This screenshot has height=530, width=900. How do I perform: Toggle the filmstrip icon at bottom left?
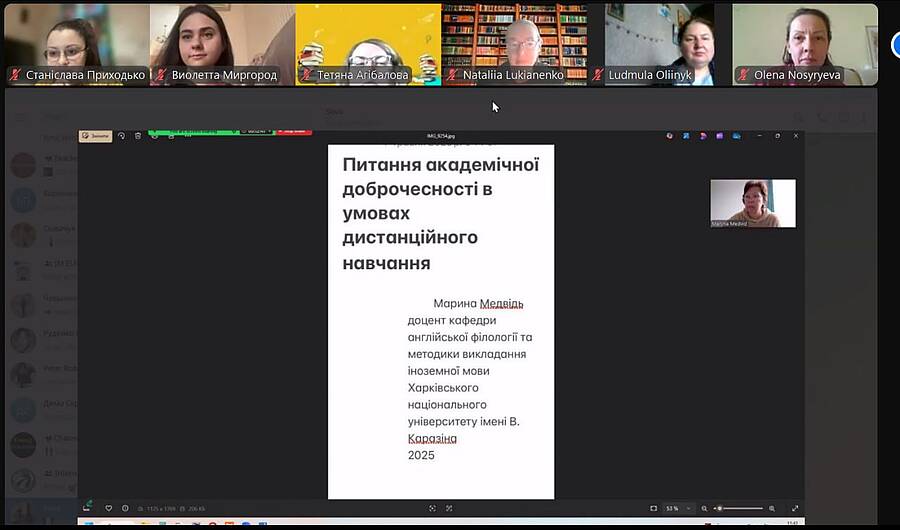point(87,506)
